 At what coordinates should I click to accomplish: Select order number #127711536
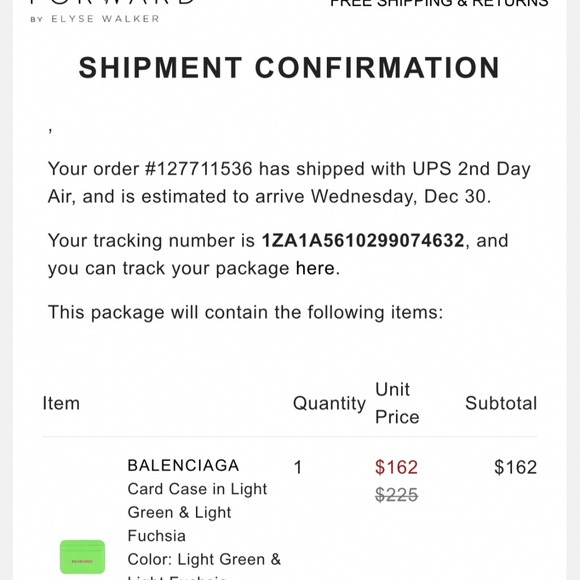click(x=199, y=169)
